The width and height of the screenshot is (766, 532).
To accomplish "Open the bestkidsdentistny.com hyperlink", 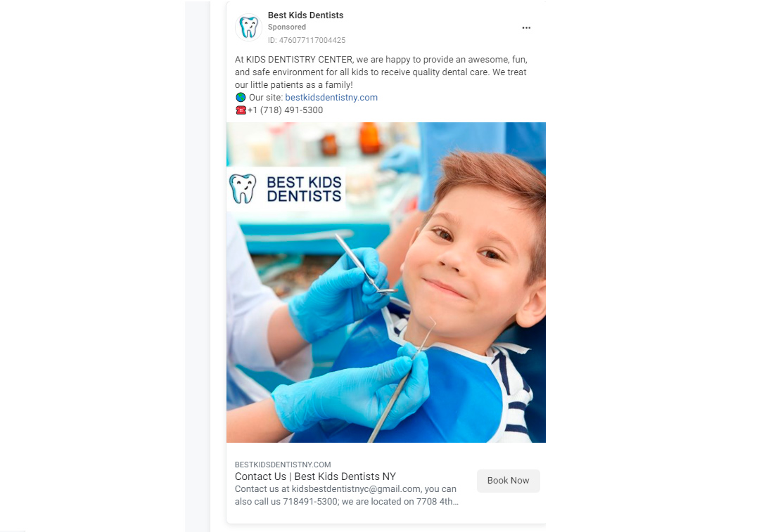I will pyautogui.click(x=331, y=97).
